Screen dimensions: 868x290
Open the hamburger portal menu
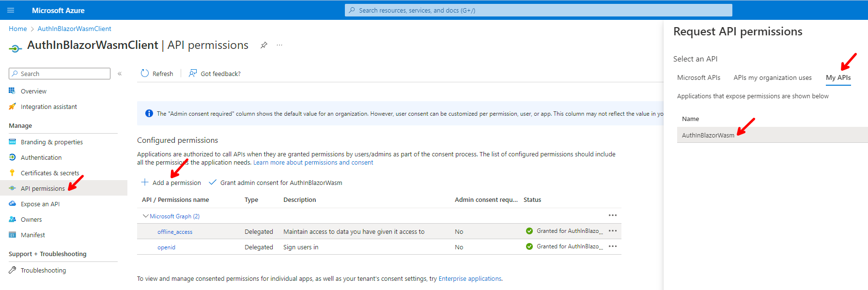(x=11, y=10)
